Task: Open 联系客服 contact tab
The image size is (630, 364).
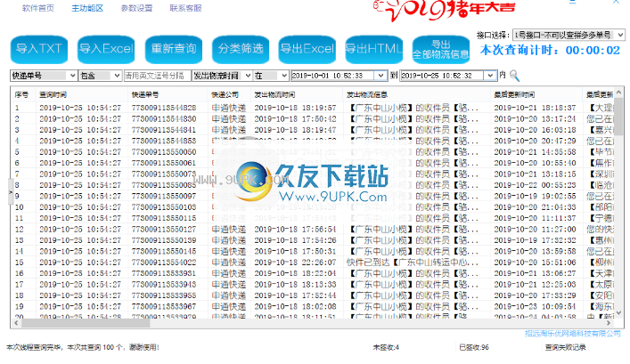Action: pos(185,8)
